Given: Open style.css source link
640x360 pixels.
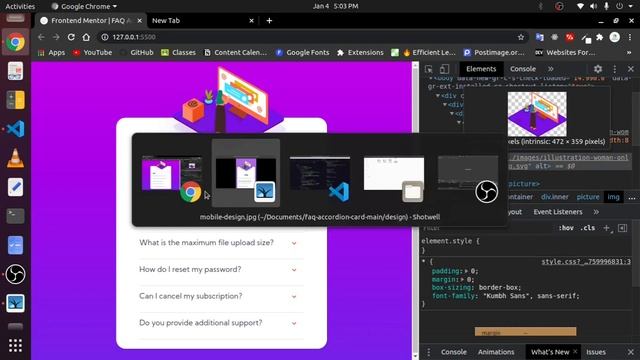Looking at the screenshot, I should point(586,262).
